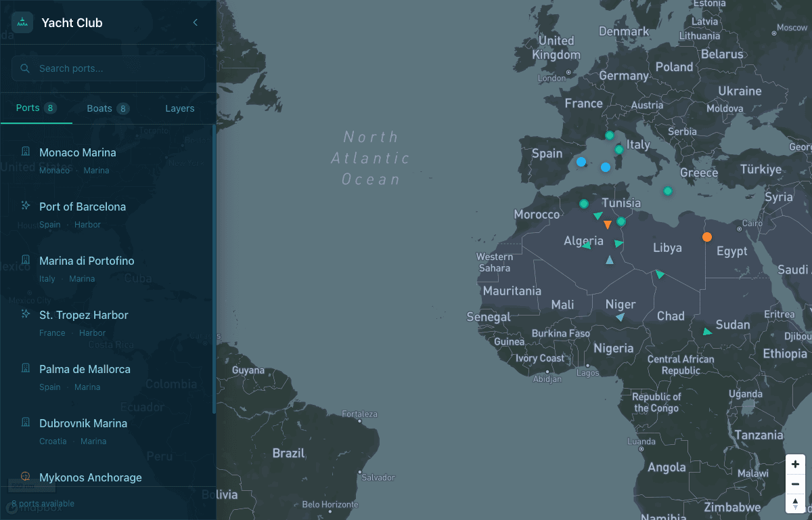
Task: Select the orange boat marker below Tunisia
Action: click(608, 225)
